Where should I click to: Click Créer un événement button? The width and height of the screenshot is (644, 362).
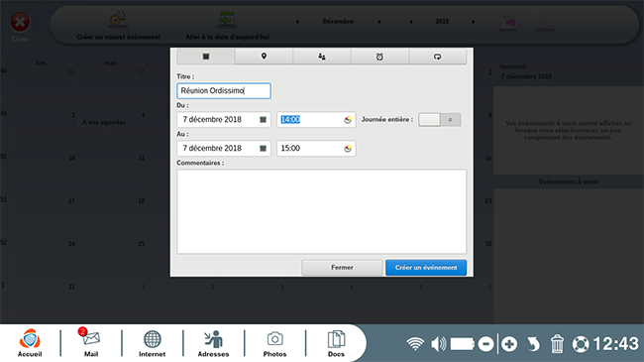pos(426,268)
